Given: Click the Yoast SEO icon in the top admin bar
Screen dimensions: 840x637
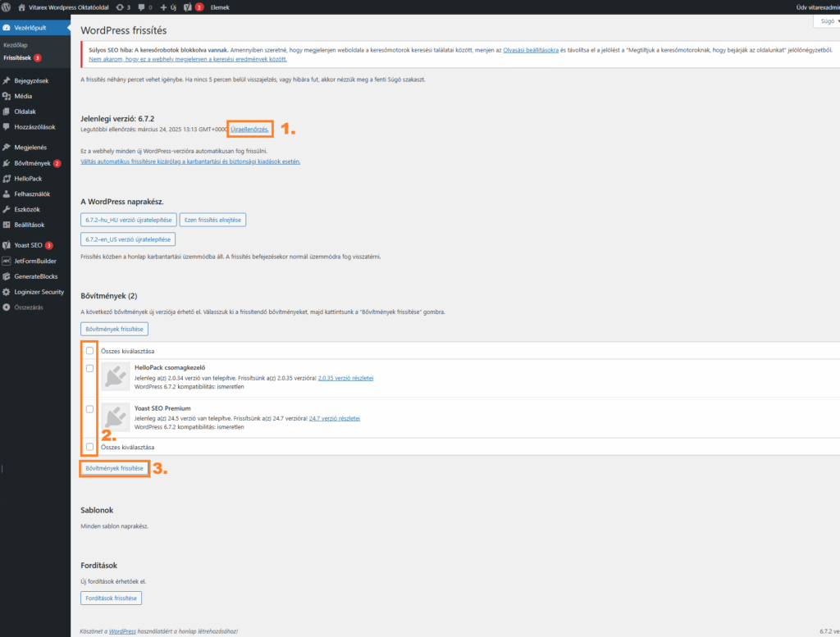Looking at the screenshot, I should (x=187, y=7).
